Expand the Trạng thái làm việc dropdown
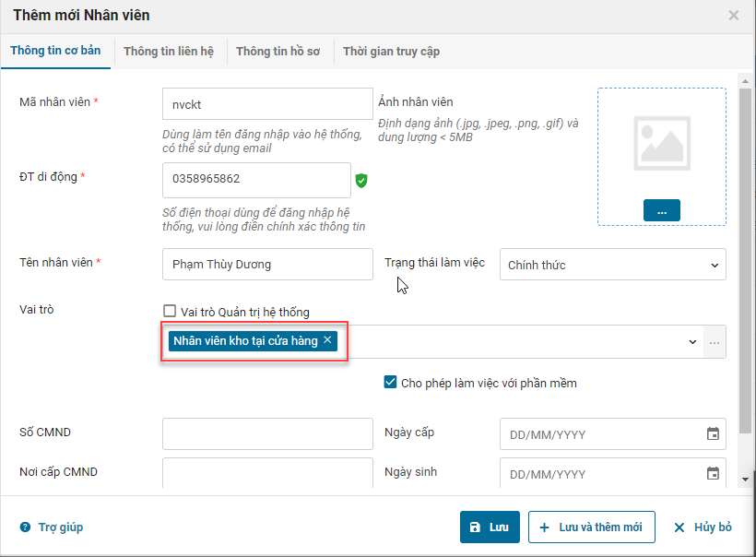This screenshot has width=756, height=557. click(x=612, y=265)
